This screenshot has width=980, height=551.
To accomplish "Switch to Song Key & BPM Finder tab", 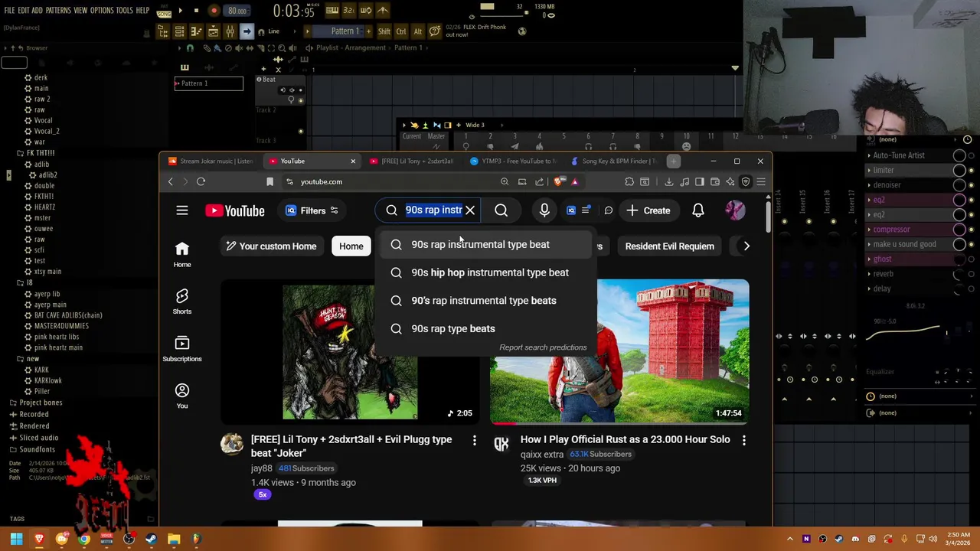I will pos(614,161).
